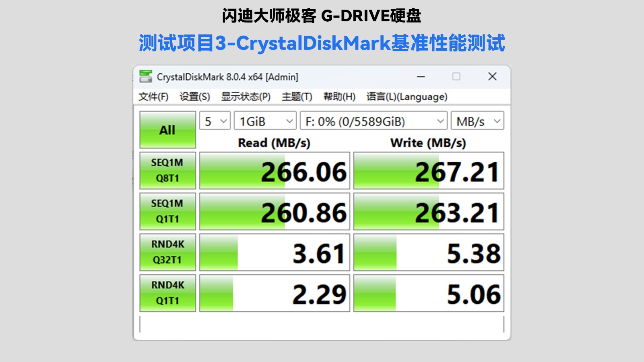Click the 260.86 read result
Screen dimensions: 644x362
click(275, 211)
